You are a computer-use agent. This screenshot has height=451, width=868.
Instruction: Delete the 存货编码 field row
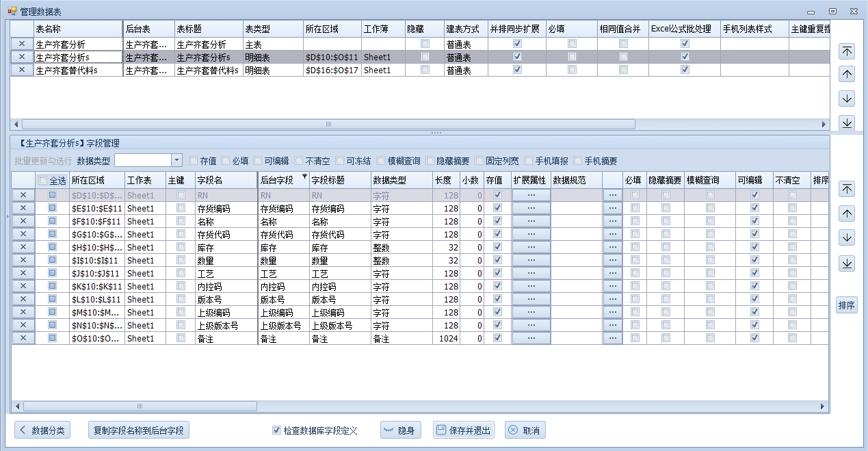click(x=23, y=208)
